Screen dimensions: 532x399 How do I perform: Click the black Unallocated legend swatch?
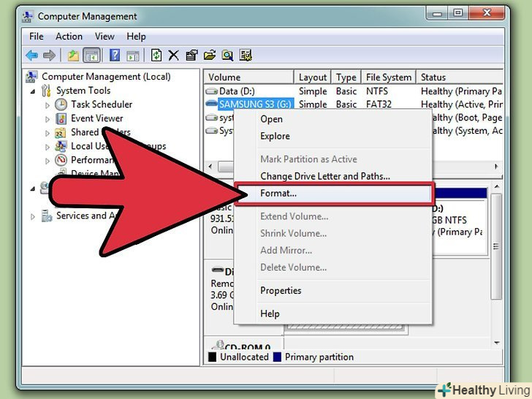(213, 357)
